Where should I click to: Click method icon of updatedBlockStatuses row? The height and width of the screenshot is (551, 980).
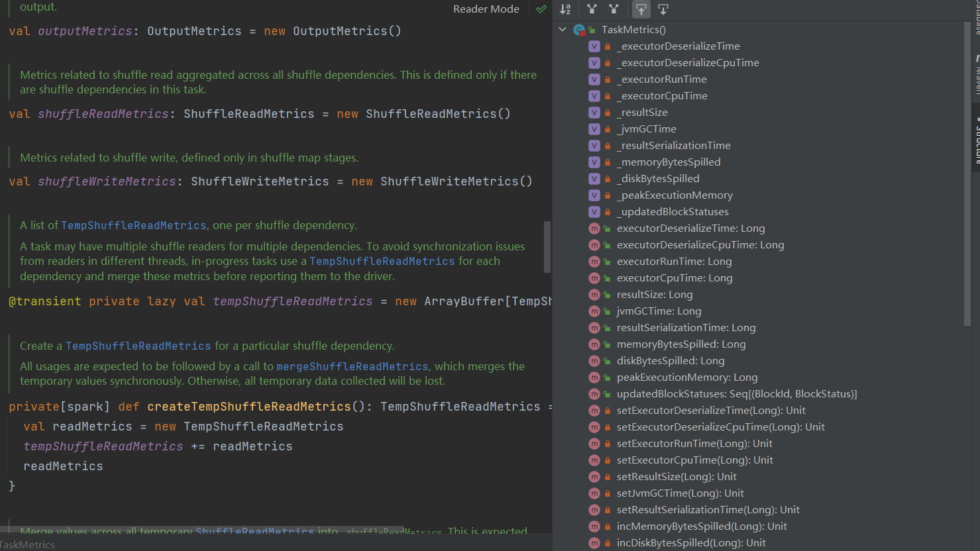pos(594,394)
